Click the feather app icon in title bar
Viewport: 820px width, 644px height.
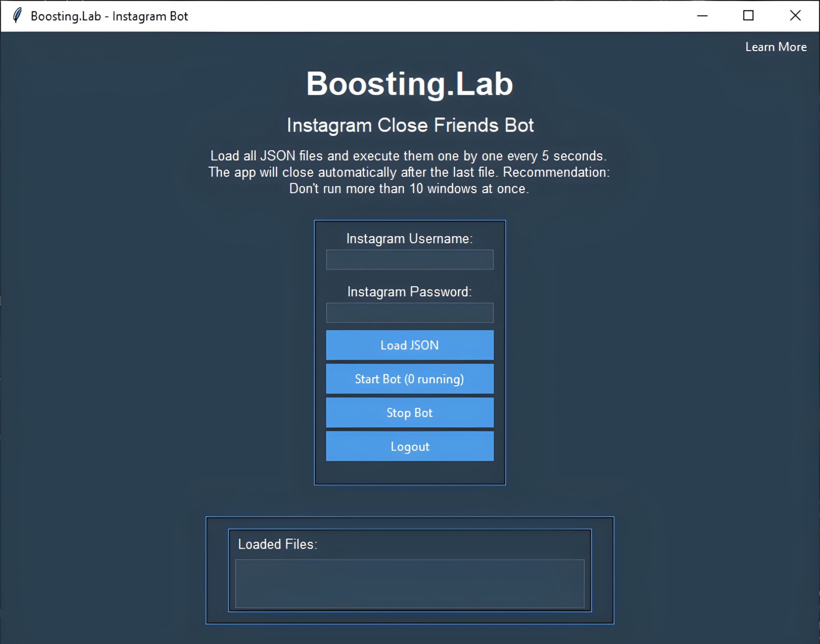click(x=17, y=16)
